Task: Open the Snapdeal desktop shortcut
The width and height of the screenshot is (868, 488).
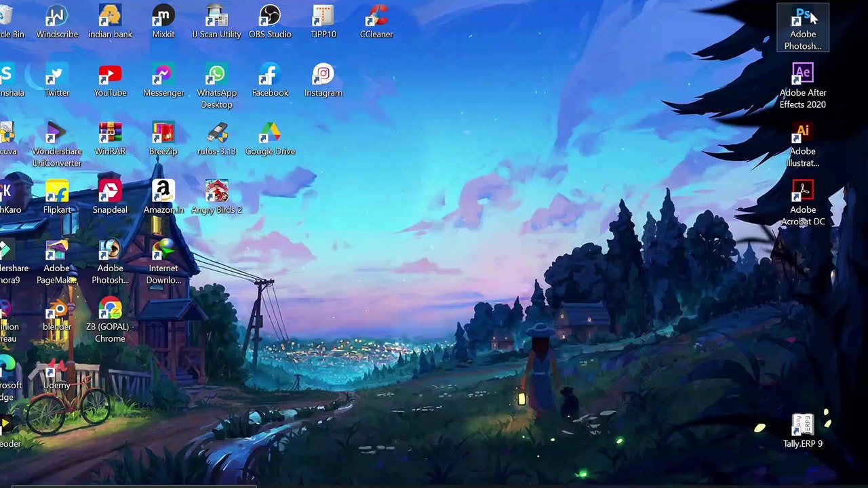Action: 110,197
